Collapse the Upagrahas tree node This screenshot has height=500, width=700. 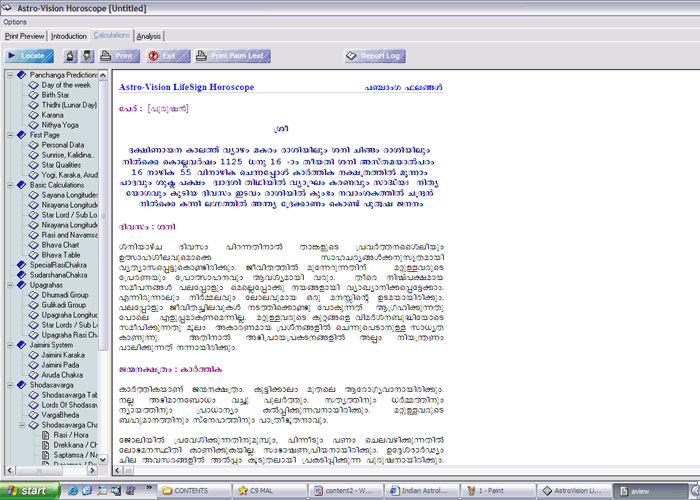pos(10,285)
